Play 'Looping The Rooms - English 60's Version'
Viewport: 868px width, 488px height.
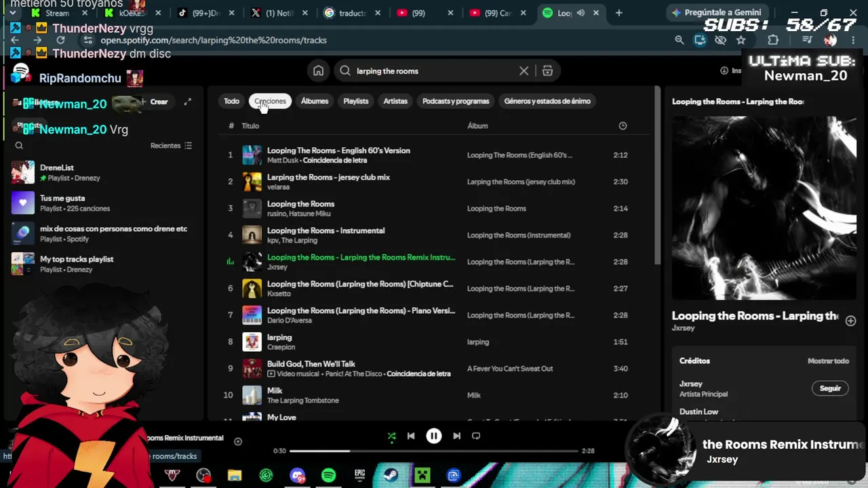click(x=338, y=150)
